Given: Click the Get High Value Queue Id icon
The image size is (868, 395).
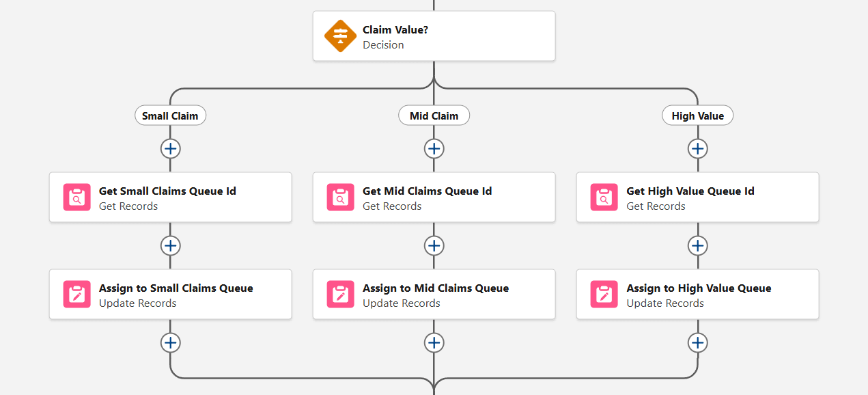Looking at the screenshot, I should pos(604,197).
